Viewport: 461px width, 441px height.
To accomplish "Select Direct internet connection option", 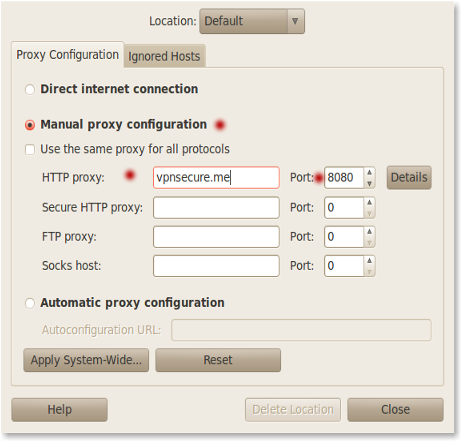I will pyautogui.click(x=30, y=89).
